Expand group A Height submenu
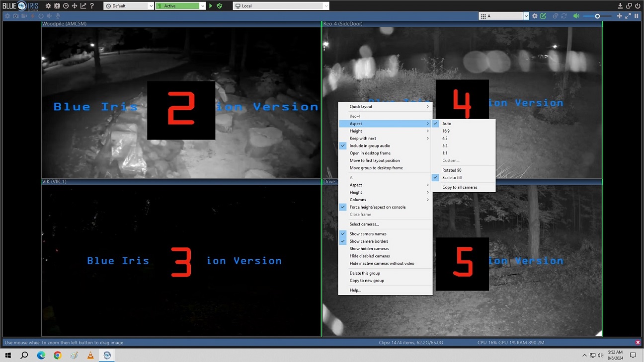This screenshot has height=362, width=644. coord(385,192)
